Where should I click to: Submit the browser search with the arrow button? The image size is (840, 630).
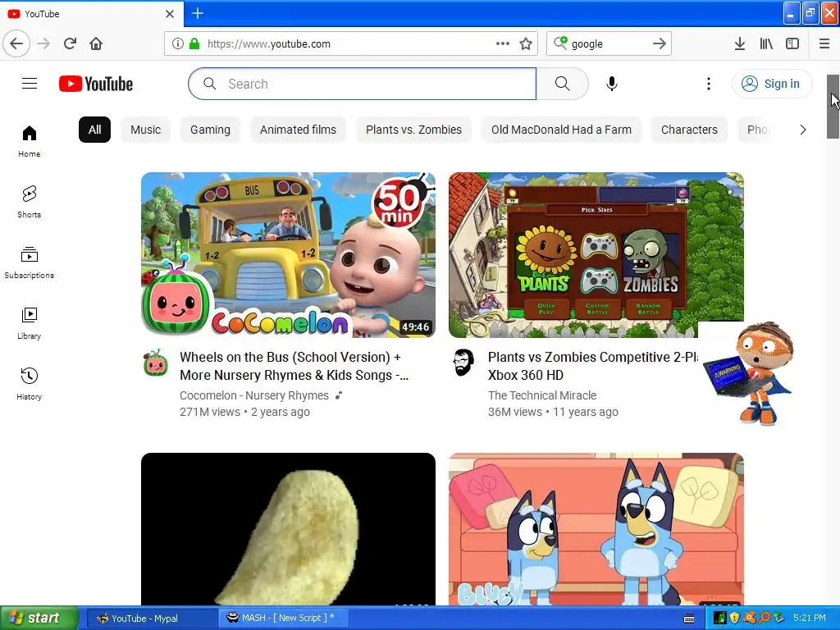pyautogui.click(x=660, y=43)
